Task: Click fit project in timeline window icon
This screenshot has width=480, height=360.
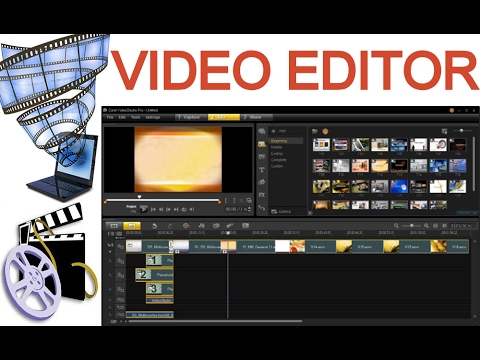Action: [435, 226]
